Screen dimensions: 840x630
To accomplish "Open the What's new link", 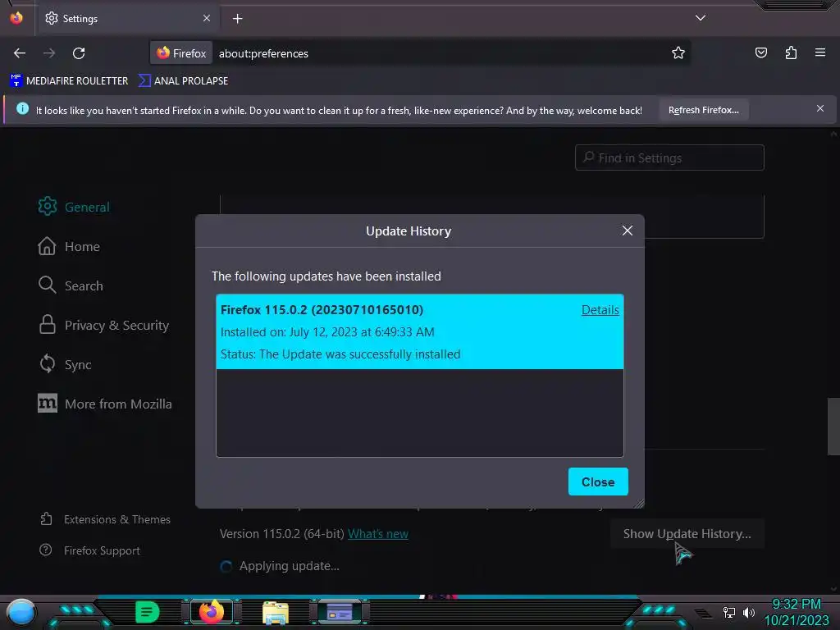I will [377, 534].
